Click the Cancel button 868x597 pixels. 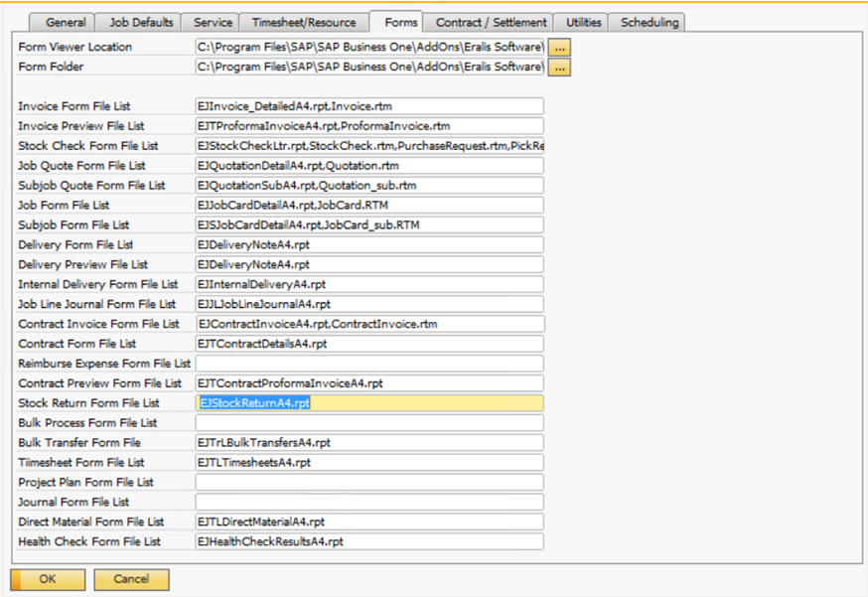click(131, 579)
